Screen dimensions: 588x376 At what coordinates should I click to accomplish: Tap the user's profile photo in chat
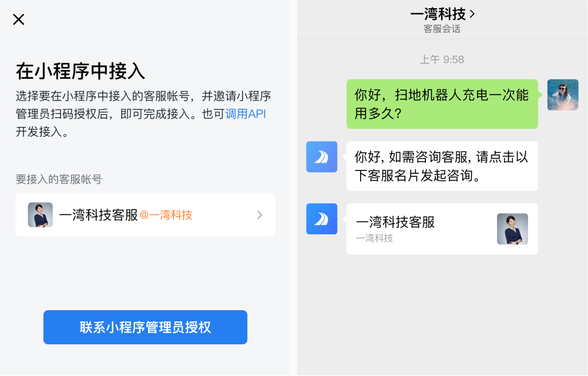point(563,95)
